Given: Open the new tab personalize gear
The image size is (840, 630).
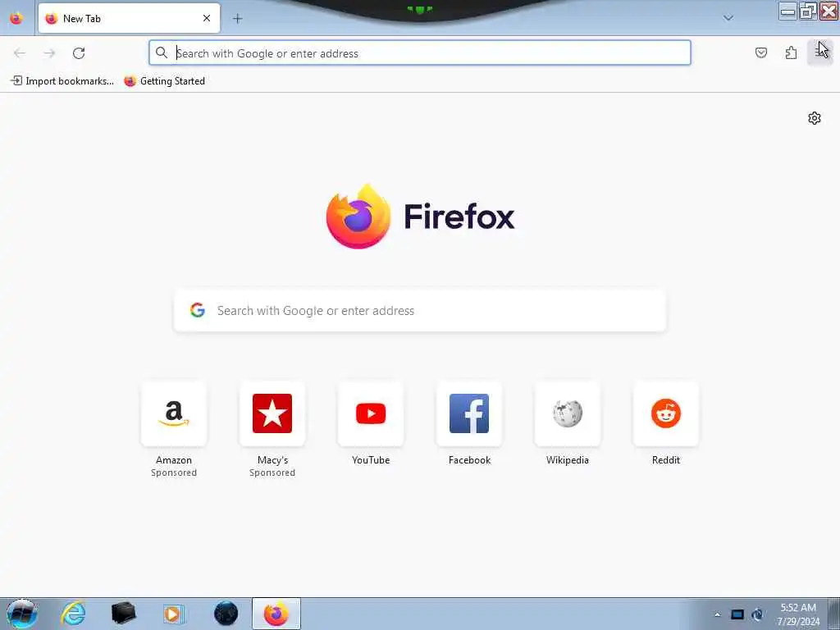Looking at the screenshot, I should 815,118.
